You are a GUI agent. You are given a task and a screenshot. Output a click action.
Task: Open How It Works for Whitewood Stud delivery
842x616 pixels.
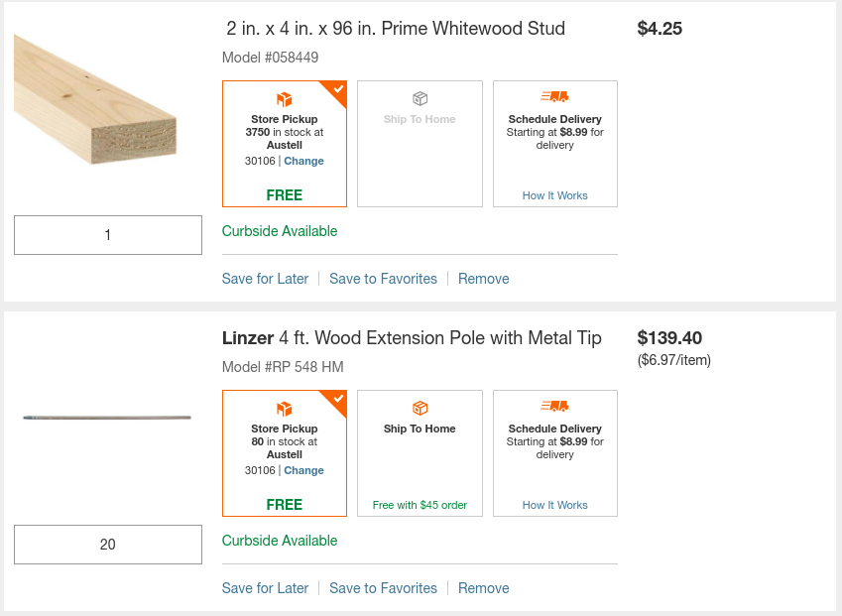[554, 195]
